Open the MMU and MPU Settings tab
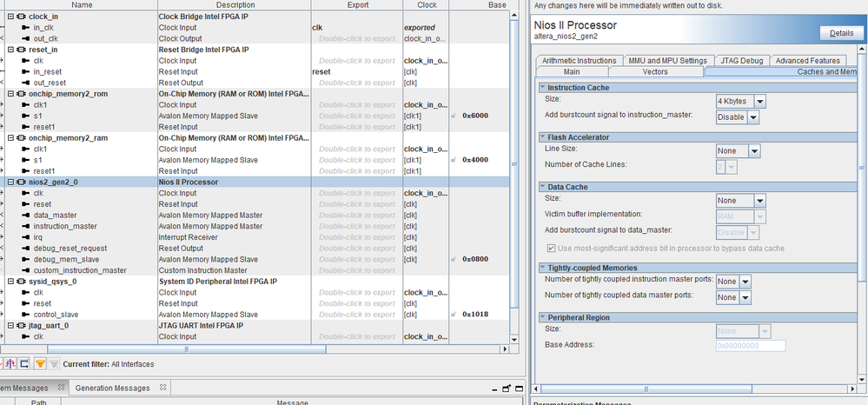 (x=667, y=60)
